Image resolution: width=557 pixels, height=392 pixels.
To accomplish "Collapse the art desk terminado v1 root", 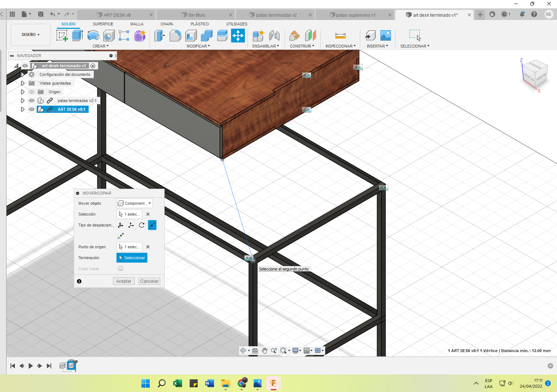I will 16,66.
